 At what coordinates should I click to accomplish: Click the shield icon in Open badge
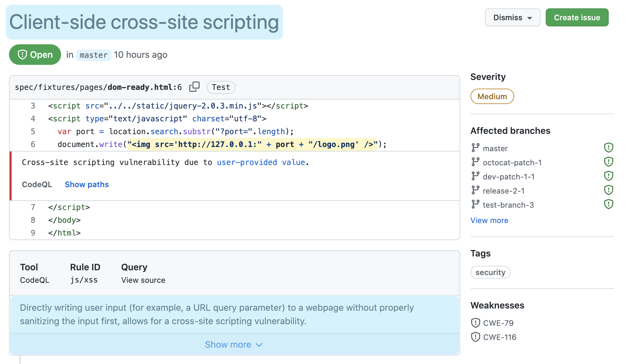(x=22, y=55)
